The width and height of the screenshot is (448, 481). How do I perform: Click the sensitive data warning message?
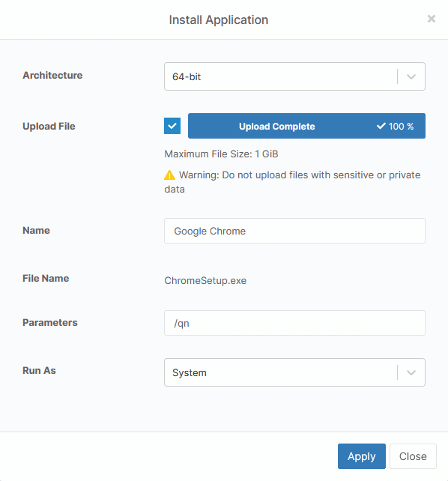(x=292, y=182)
